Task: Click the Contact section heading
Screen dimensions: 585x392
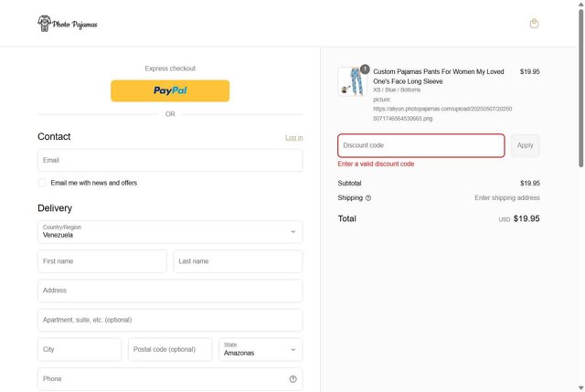Action: [54, 136]
